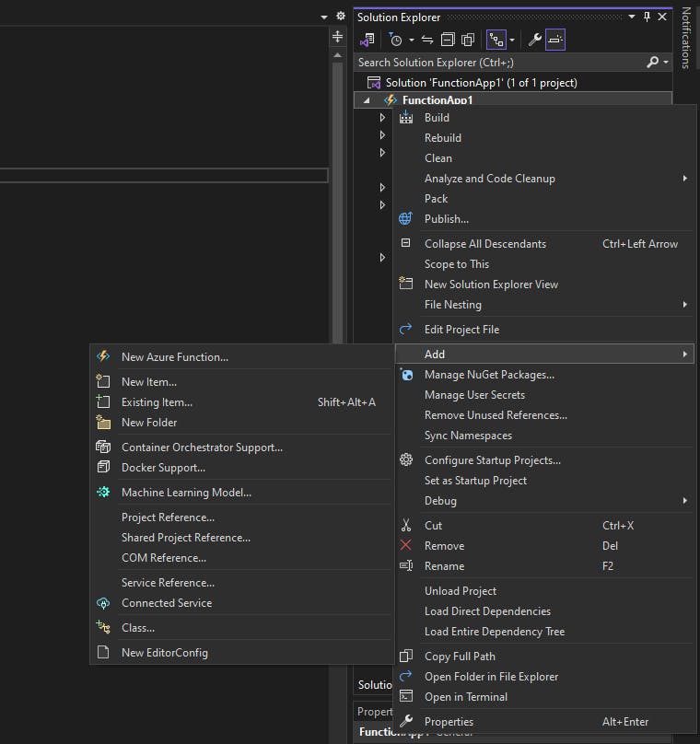Click the Switch Views icon in Solution Explorer
700x744 pixels.
(x=367, y=40)
